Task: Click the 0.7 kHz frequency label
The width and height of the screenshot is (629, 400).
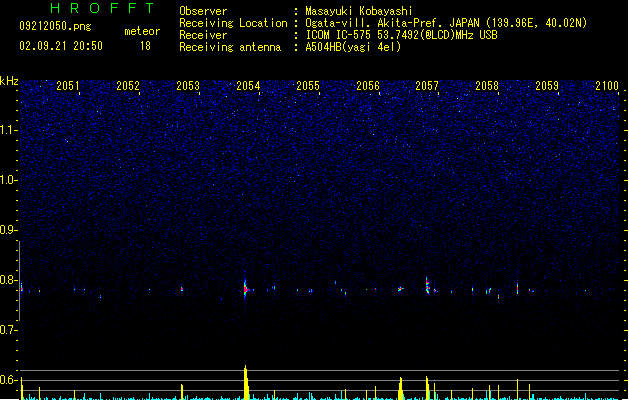Action: click(x=9, y=330)
